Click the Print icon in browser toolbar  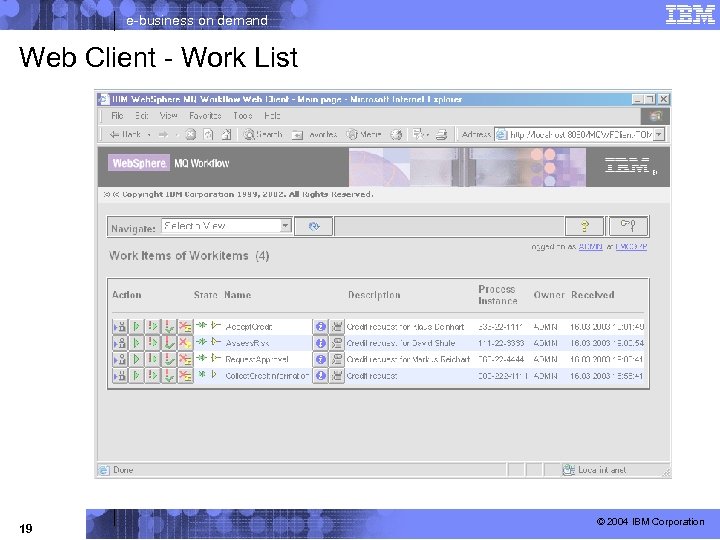pyautogui.click(x=442, y=135)
